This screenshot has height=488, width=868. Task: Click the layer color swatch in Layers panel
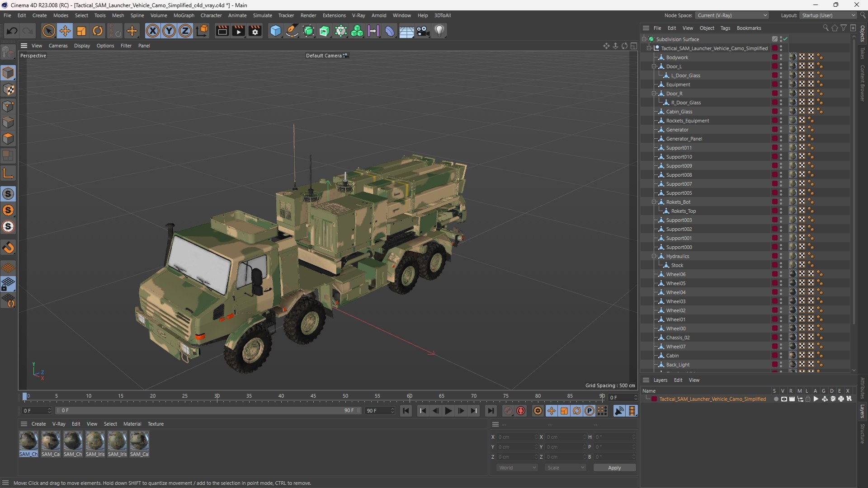point(654,399)
